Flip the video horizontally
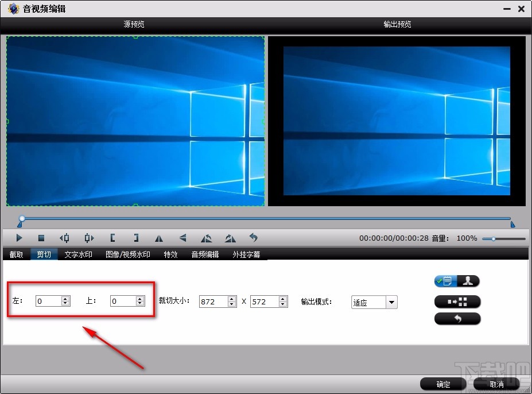532x394 pixels. click(159, 238)
